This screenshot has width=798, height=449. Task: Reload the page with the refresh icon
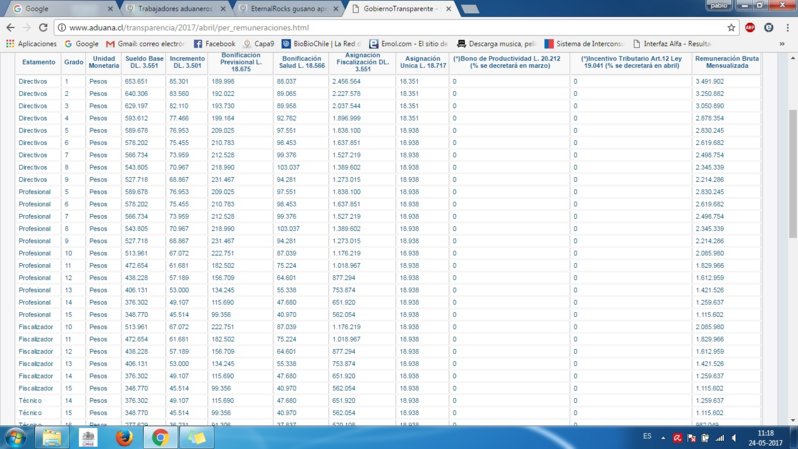tap(43, 27)
